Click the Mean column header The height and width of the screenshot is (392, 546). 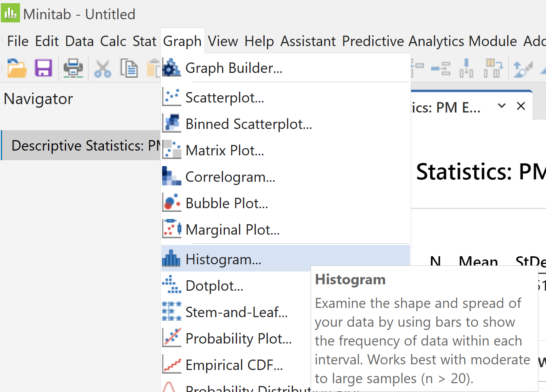point(478,262)
